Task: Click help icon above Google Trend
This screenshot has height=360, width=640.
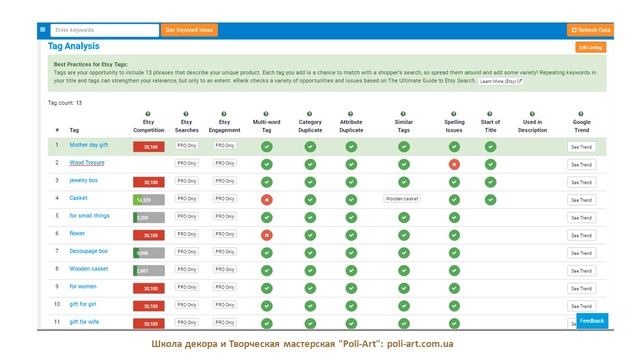Action: click(581, 114)
